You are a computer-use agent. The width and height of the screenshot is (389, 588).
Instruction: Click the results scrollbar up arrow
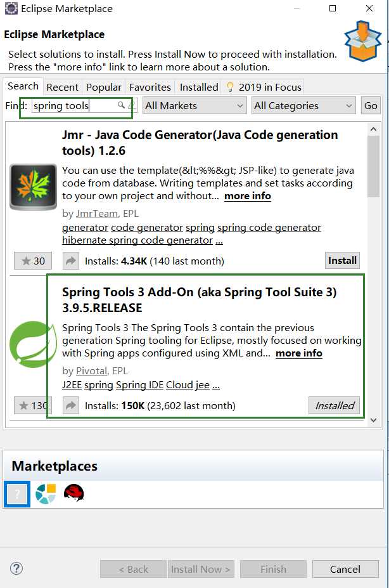373,129
